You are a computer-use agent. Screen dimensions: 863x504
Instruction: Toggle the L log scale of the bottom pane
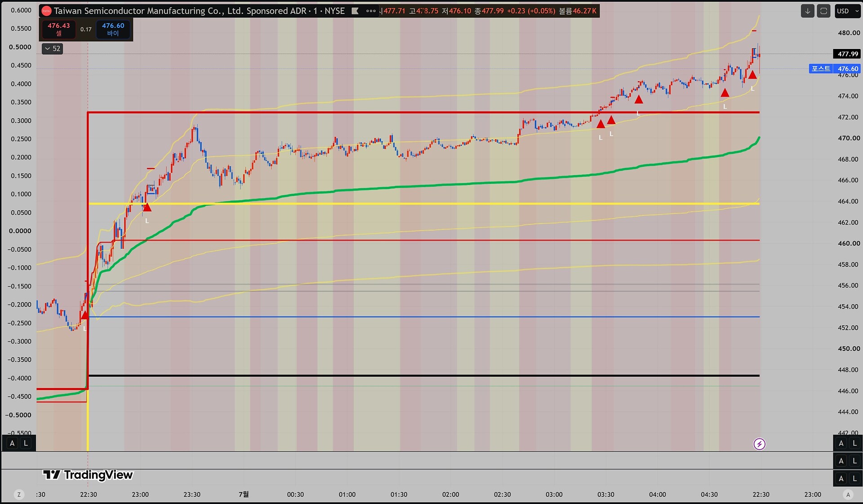[855, 479]
